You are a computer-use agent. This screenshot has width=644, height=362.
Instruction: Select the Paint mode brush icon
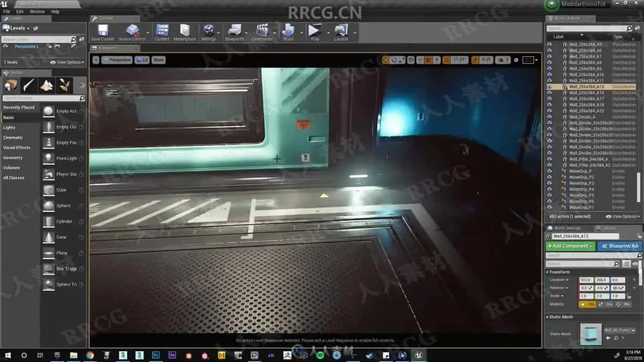point(29,85)
